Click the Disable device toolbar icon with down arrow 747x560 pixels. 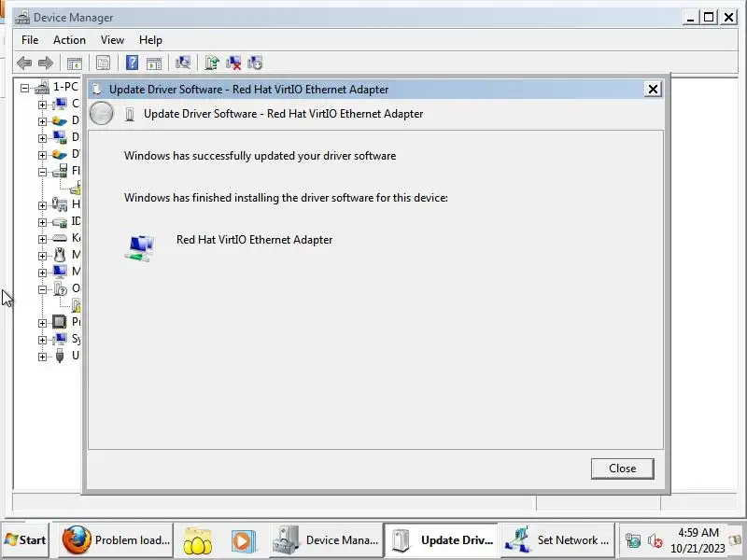click(x=255, y=63)
